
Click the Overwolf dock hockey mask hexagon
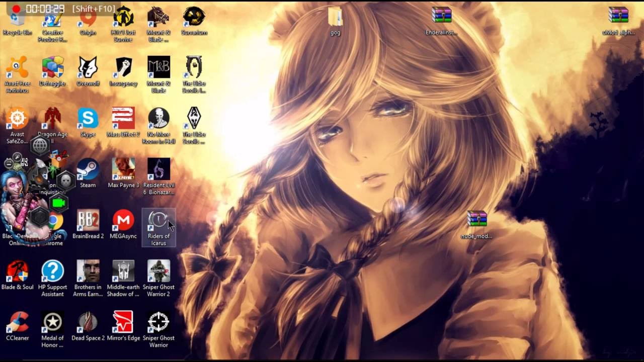(66, 180)
